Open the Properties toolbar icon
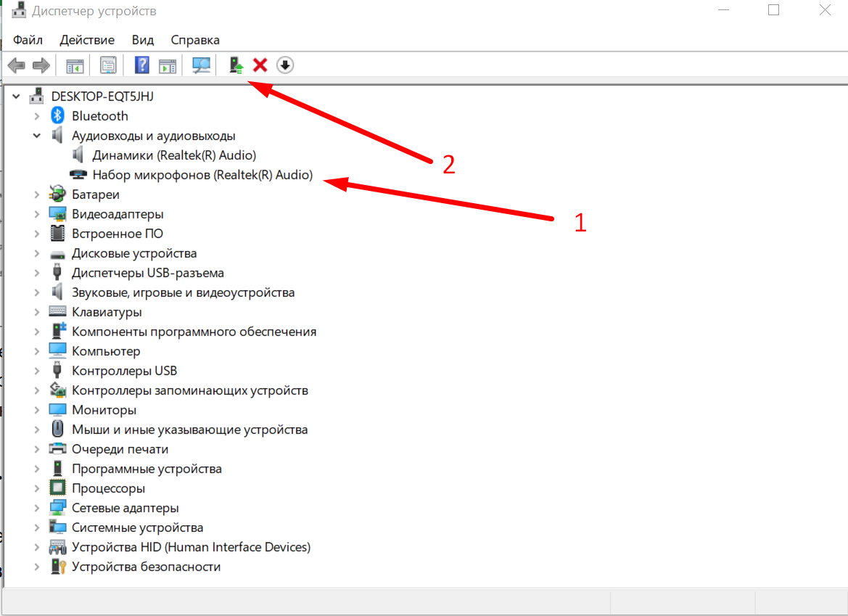 point(108,65)
